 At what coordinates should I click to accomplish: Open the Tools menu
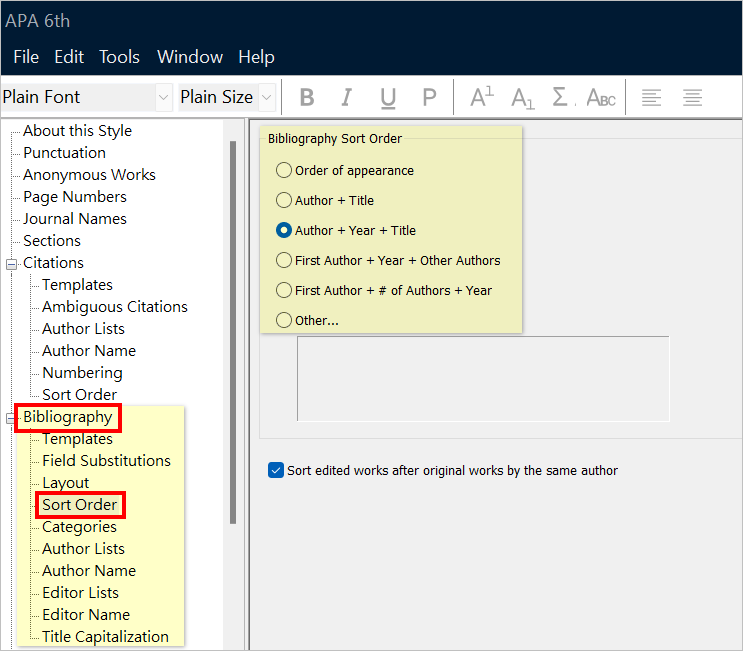coord(119,57)
